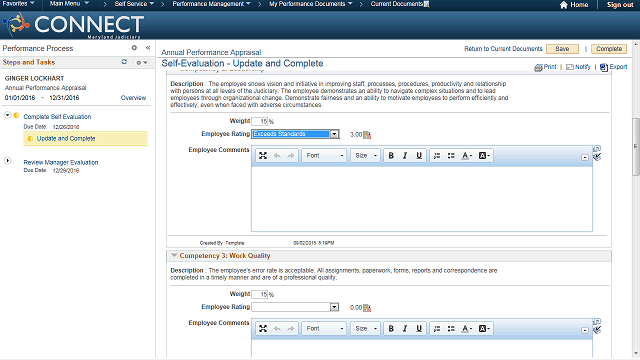Open Complete Self Evaluation link
Image resolution: width=640 pixels, height=360 pixels.
[x=57, y=117]
